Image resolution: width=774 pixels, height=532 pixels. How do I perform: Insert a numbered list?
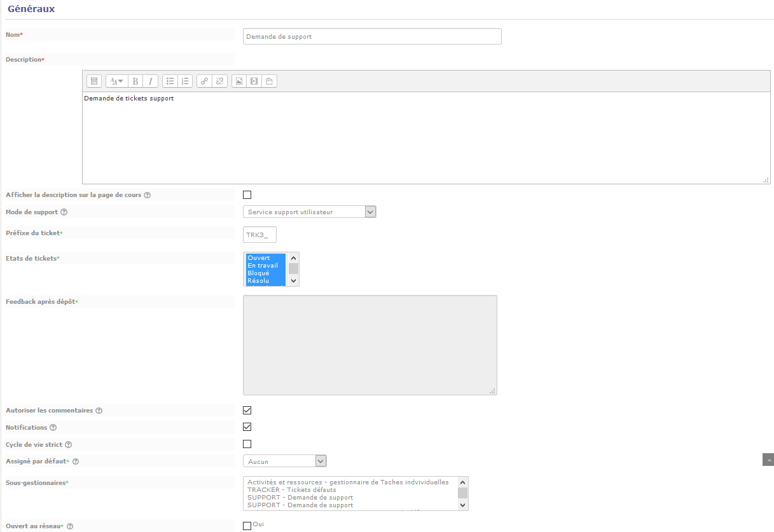[x=185, y=81]
